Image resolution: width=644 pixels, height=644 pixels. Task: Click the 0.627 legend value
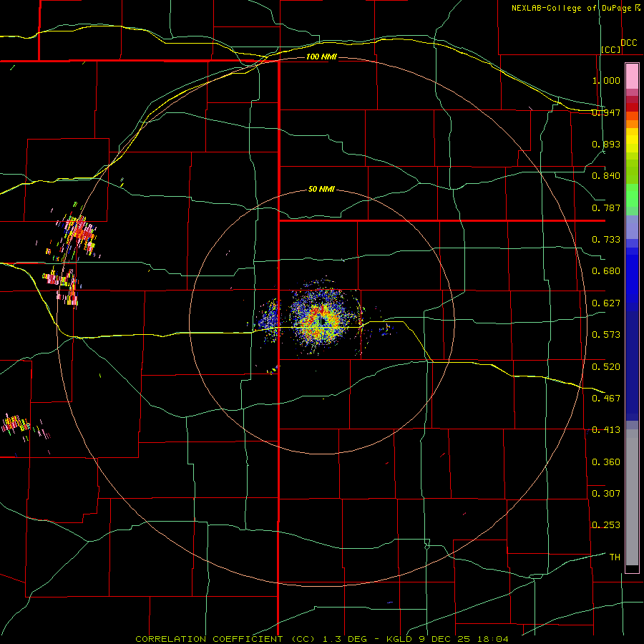click(606, 303)
